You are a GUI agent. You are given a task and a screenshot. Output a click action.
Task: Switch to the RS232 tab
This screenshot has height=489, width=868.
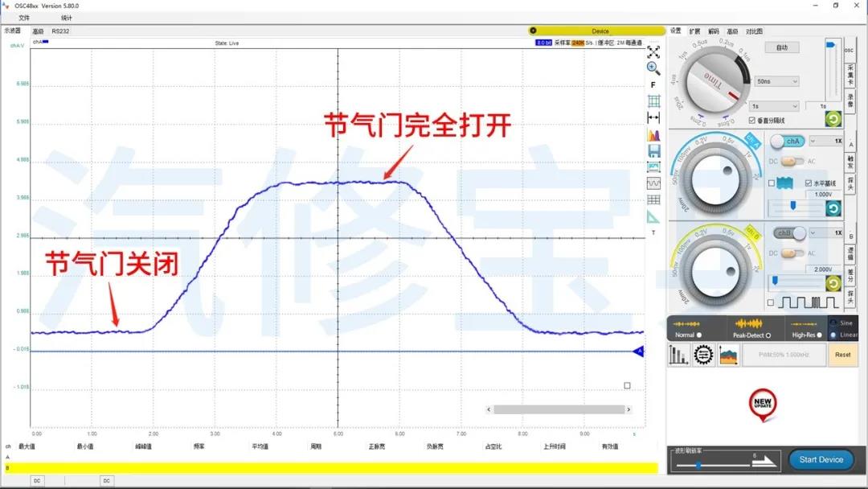60,31
